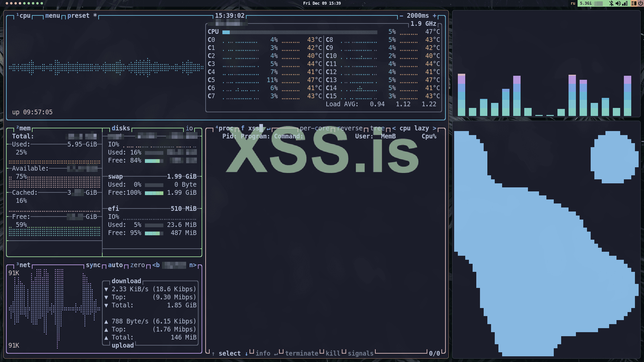Switch to the next sort column after cpu lazy
This screenshot has height=362, width=644.
[x=434, y=128]
